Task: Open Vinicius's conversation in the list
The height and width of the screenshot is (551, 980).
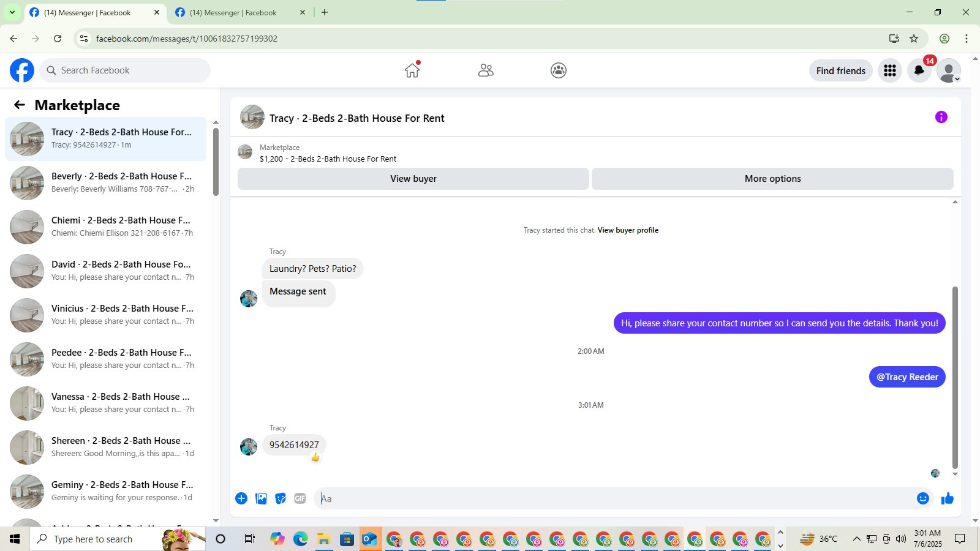Action: click(105, 315)
